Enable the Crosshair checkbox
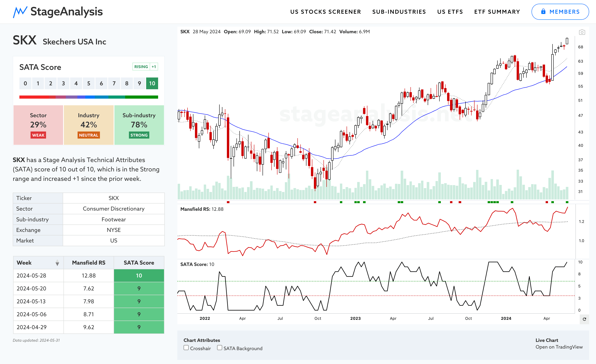The image size is (596, 364). 186,348
